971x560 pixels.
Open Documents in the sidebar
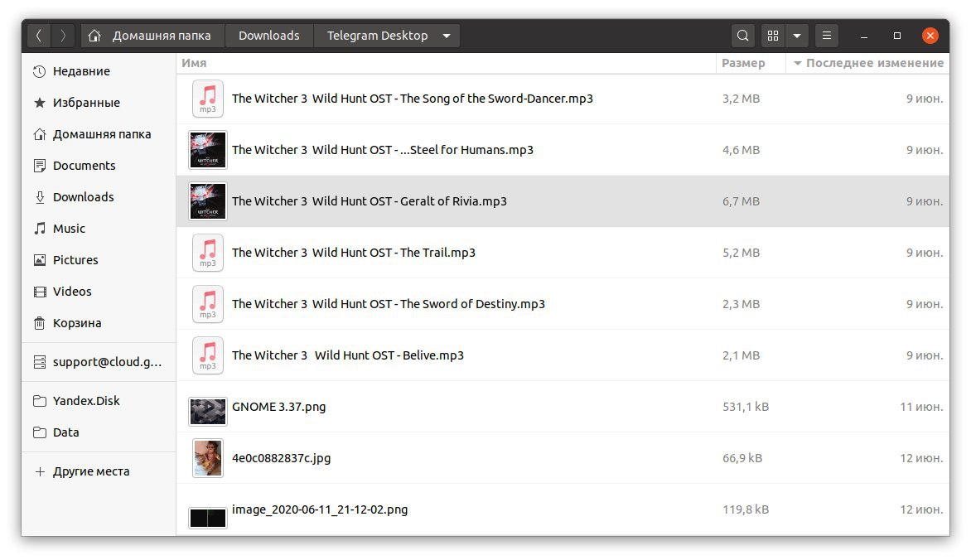(x=99, y=166)
